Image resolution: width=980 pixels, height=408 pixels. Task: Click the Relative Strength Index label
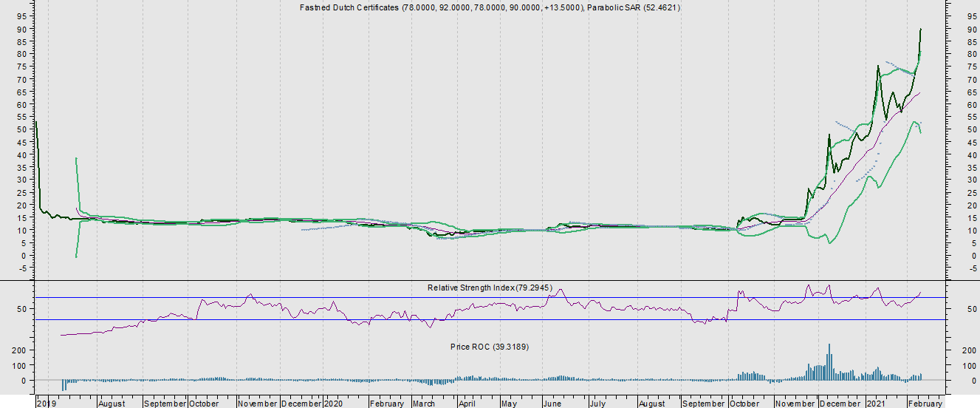489,288
